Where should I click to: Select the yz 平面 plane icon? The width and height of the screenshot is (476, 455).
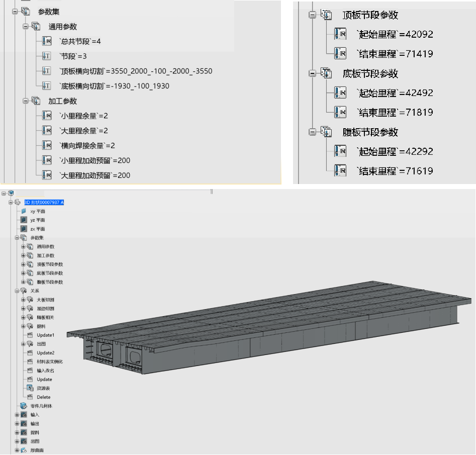coord(23,220)
